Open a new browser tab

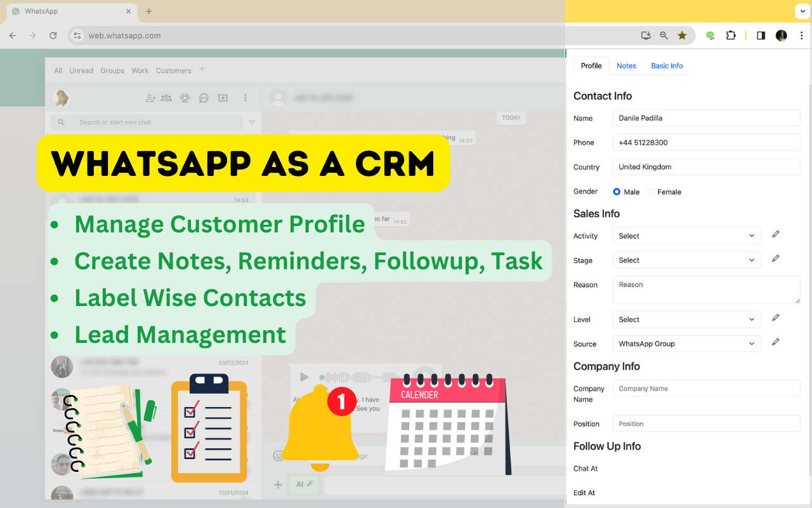[149, 11]
